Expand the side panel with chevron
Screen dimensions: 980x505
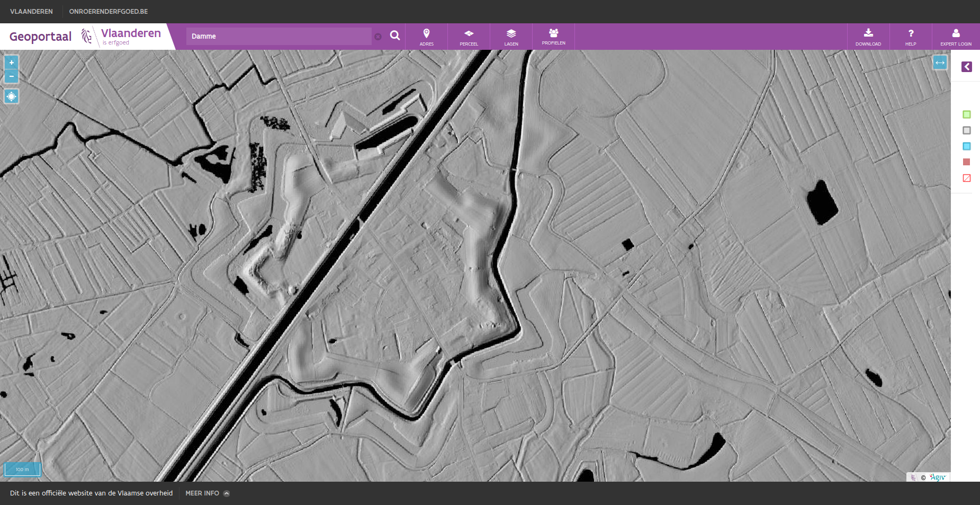click(967, 67)
